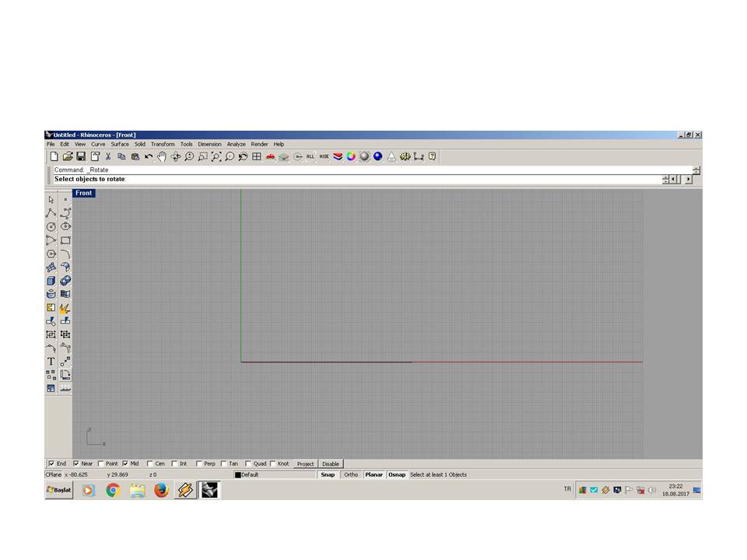This screenshot has width=747, height=560.
Task: Click the Explode tool icon
Action: point(65,307)
